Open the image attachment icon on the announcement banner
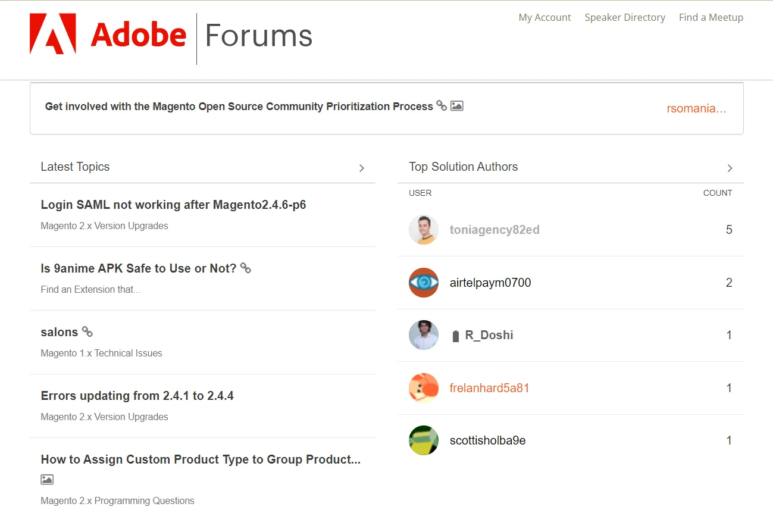Screen dimensions: 773x532 (x=456, y=105)
